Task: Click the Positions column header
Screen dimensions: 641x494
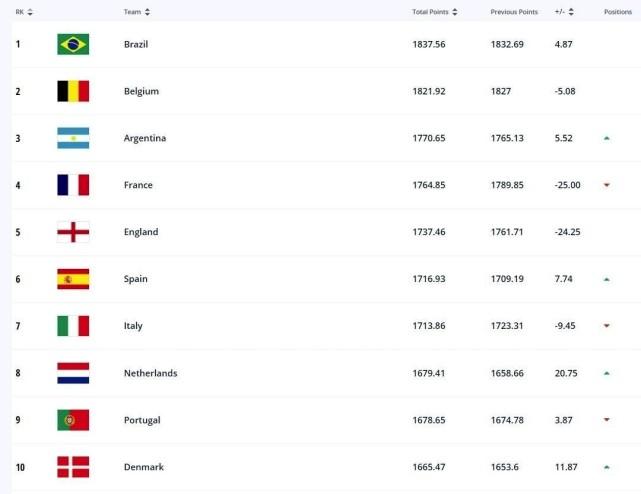Action: click(617, 12)
